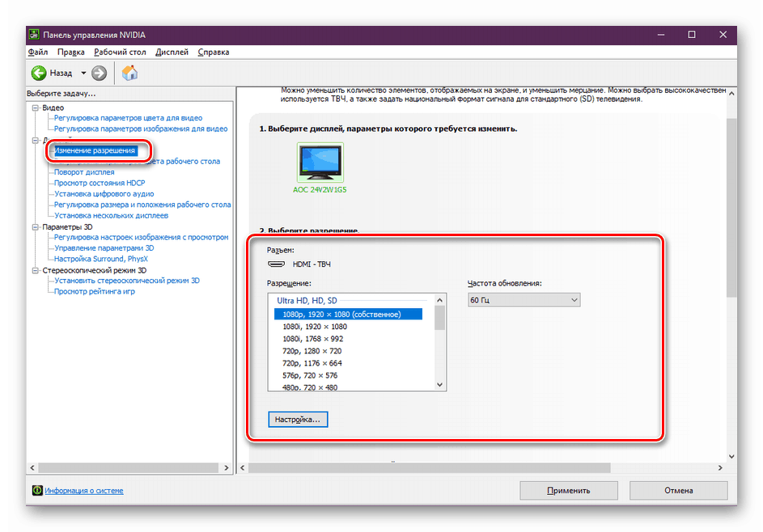The image size is (763, 532).
Task: Collapse the Стереоскопический режим 3D node
Action: [35, 270]
